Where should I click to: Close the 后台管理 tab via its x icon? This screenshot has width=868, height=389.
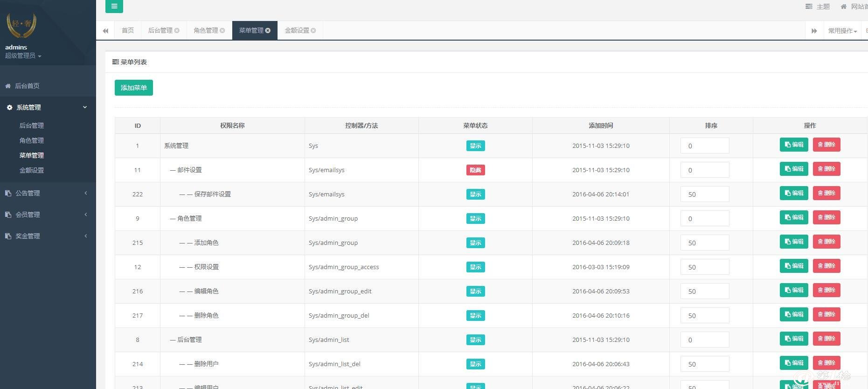tap(177, 31)
